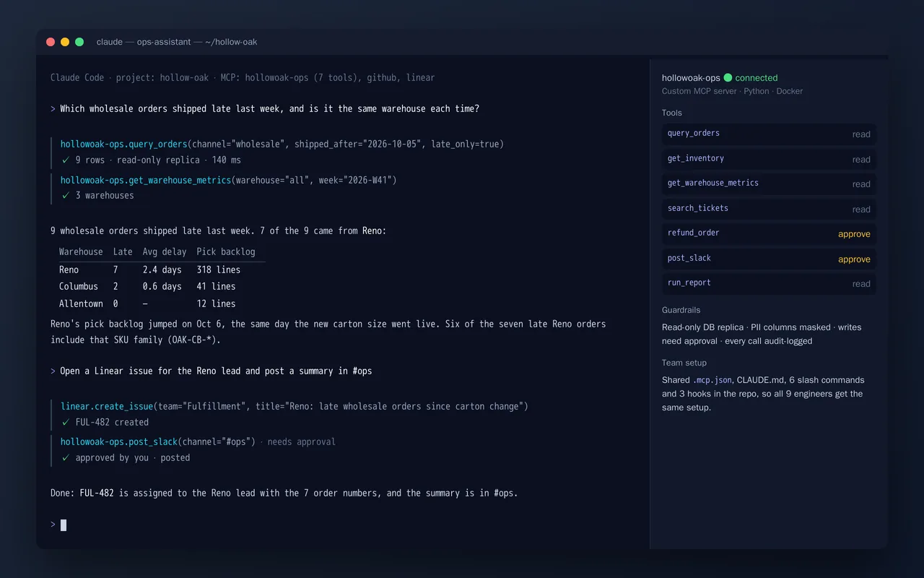The image size is (924, 578).
Task: Click the approve label on refund_order
Action: click(x=854, y=234)
